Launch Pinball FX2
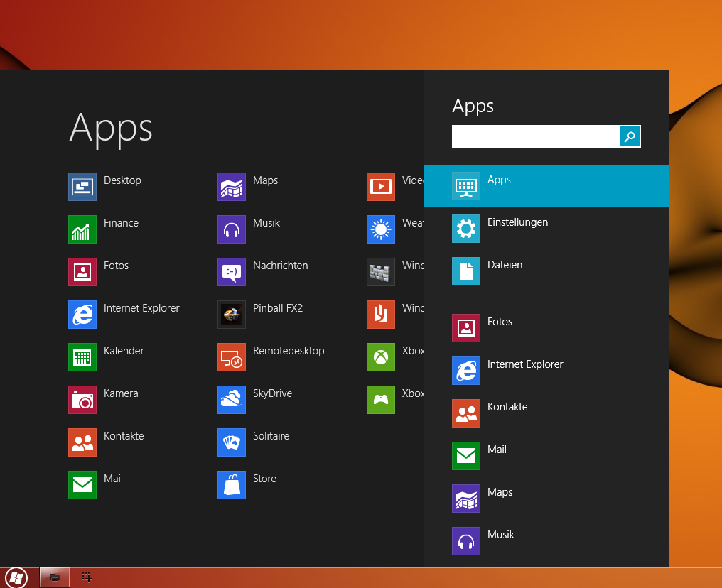This screenshot has width=722, height=588. point(231,315)
